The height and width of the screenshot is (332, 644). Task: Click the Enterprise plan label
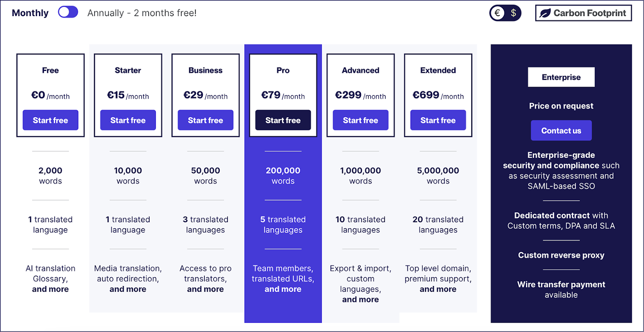coord(561,77)
